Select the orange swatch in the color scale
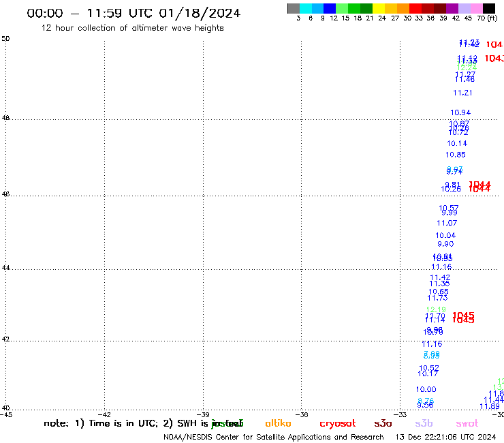The height and width of the screenshot is (443, 504). pyautogui.click(x=403, y=8)
